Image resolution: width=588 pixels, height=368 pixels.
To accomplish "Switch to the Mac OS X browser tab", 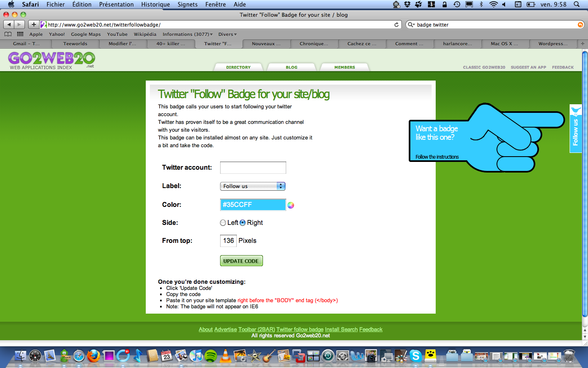I will (x=505, y=44).
